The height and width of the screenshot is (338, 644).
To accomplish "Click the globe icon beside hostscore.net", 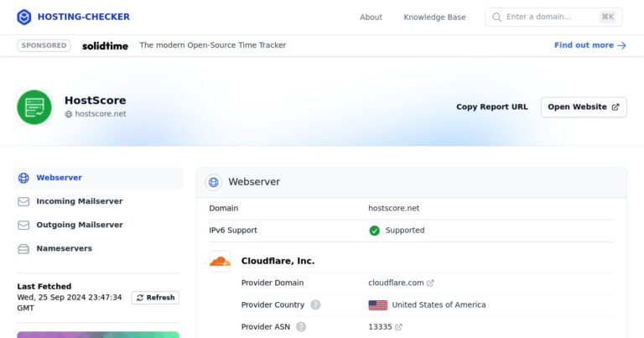I will click(x=69, y=114).
